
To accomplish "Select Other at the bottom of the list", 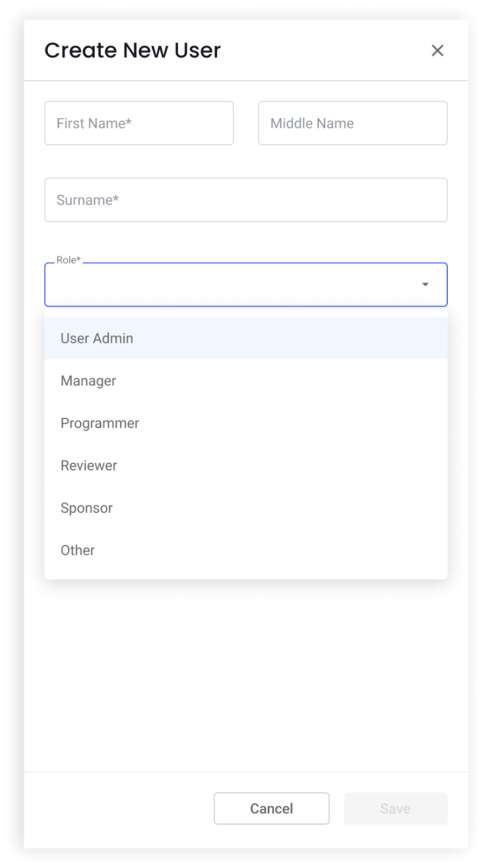I will click(78, 550).
